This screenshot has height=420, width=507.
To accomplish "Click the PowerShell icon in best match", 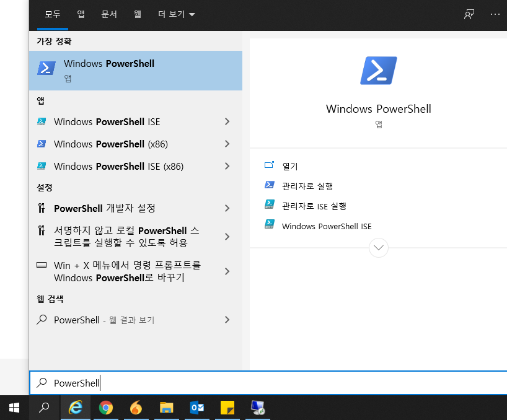I will point(46,68).
